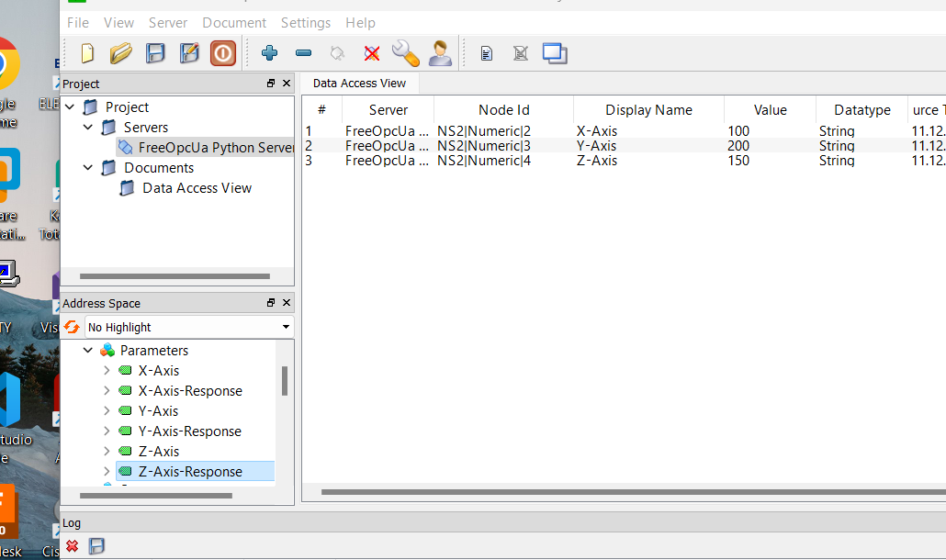The image size is (946, 560).
Task: Clear the log with the red X icon
Action: [72, 545]
